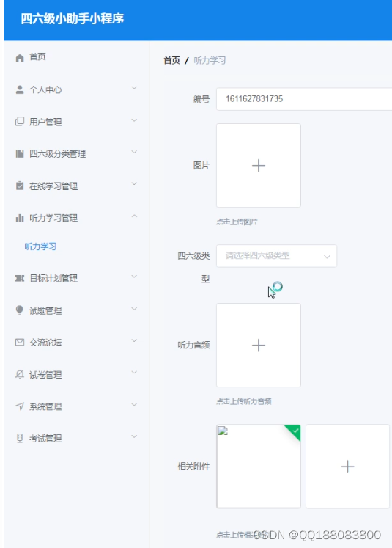The height and width of the screenshot is (548, 392).
Task: Open 系统管理 menu label
Action: [x=45, y=407]
